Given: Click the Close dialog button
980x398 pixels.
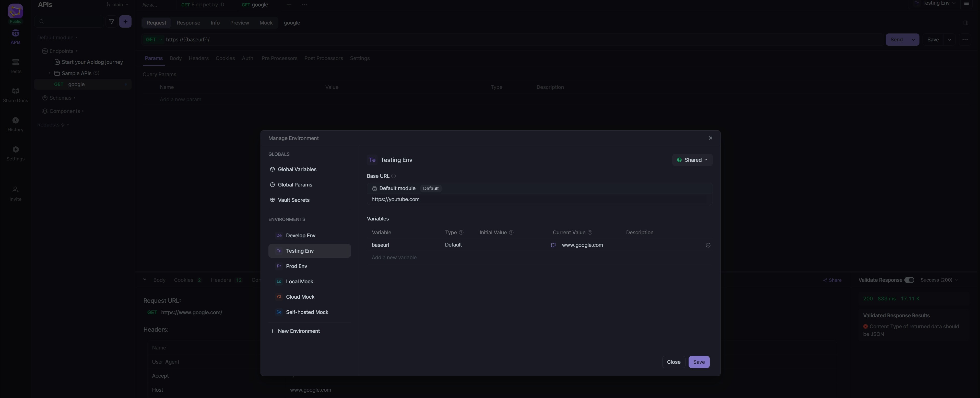Looking at the screenshot, I should 673,362.
